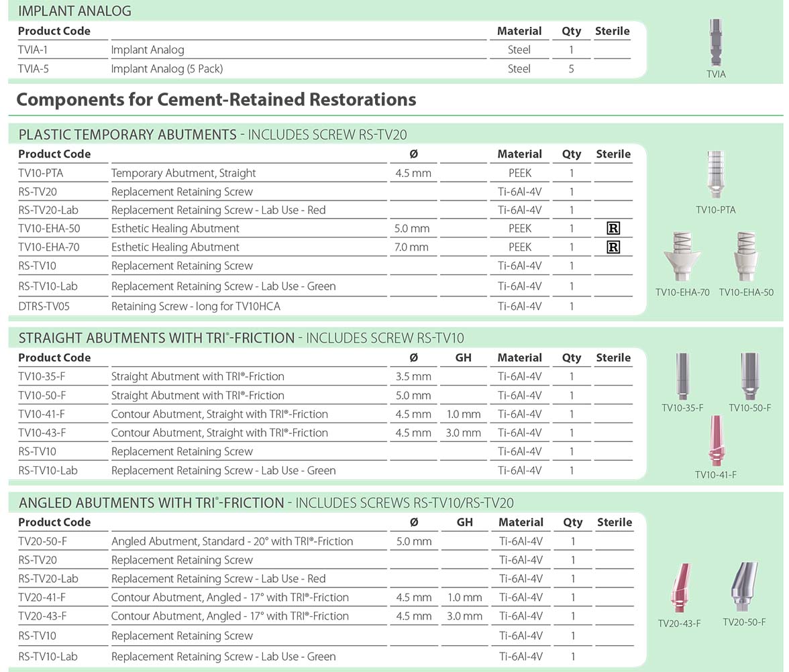Open the TV10-EHA-50 healing abutment image

[x=745, y=258]
